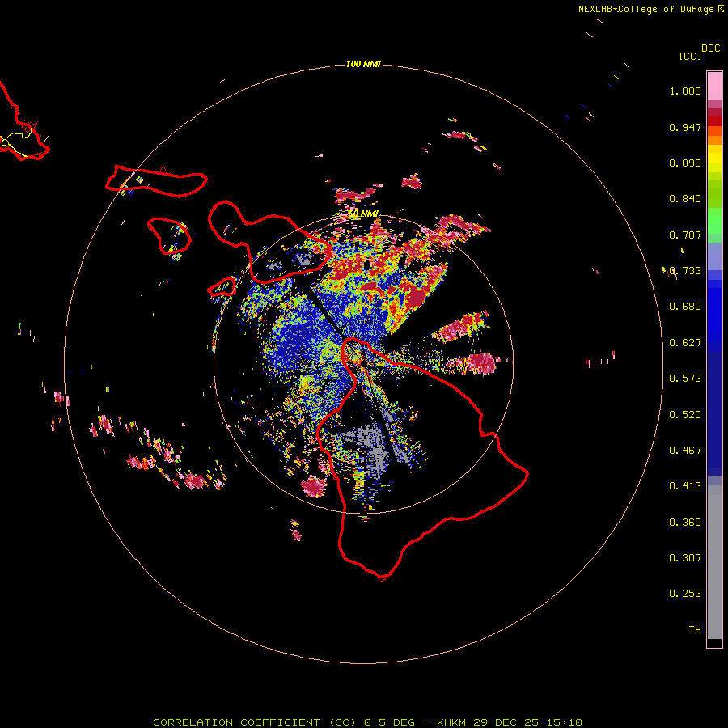
Task: Click the DCC label above the color bar
Action: point(711,49)
